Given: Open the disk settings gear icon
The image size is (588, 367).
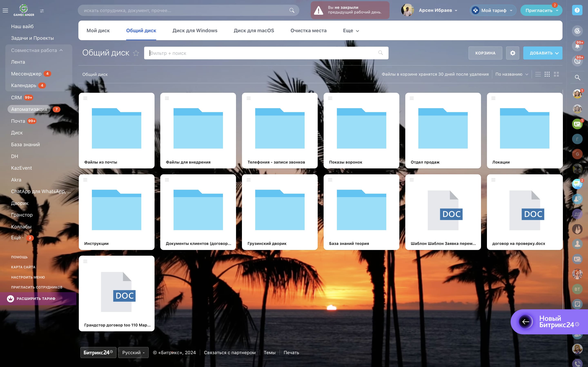Looking at the screenshot, I should [x=512, y=53].
